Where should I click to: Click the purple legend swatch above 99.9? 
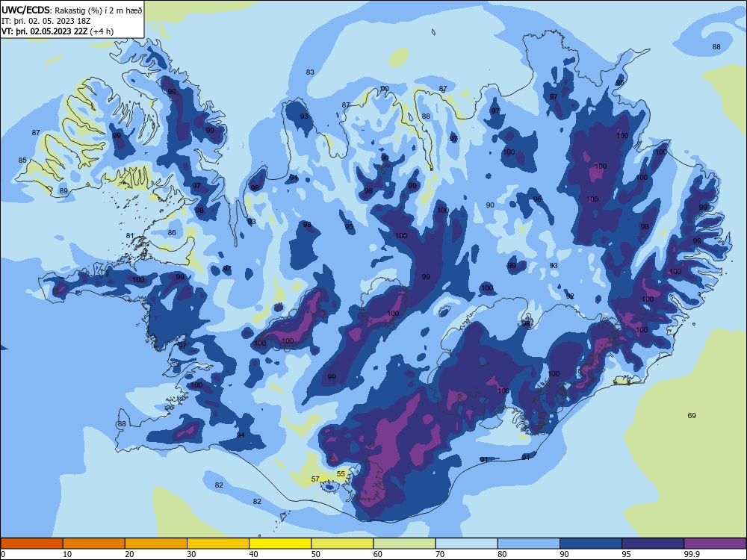click(715, 544)
